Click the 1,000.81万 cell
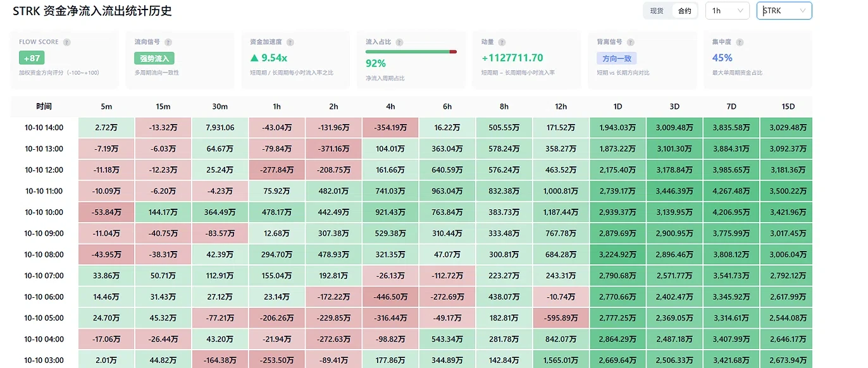The image size is (868, 368). coord(561,191)
